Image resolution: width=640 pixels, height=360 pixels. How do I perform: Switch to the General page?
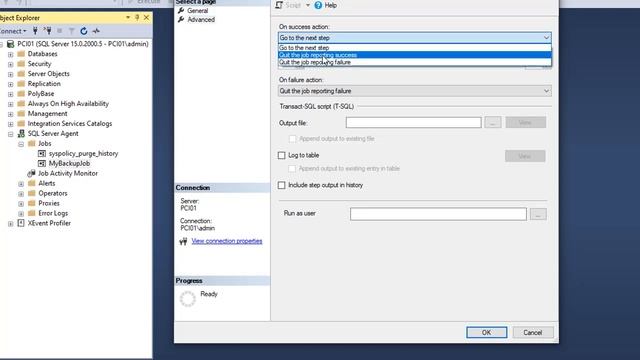pyautogui.click(x=198, y=11)
